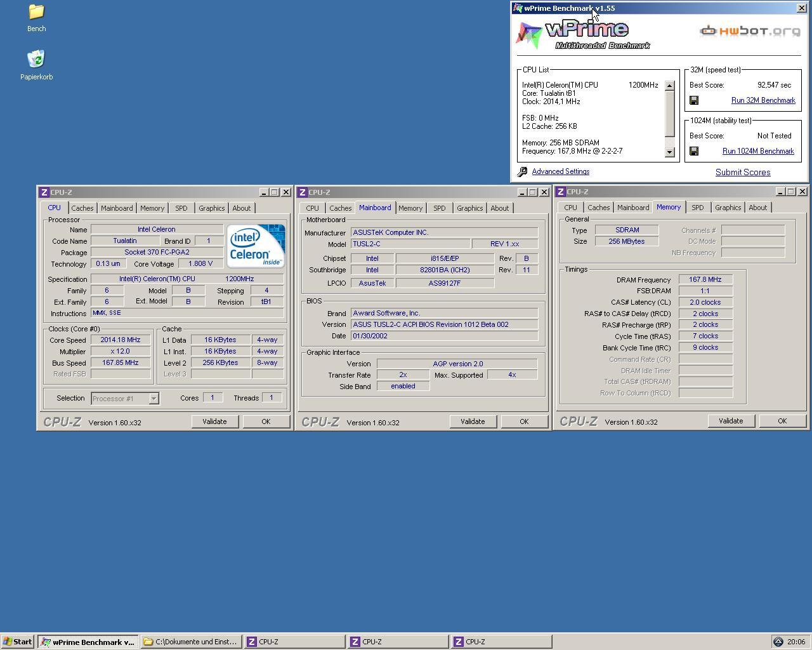The height and width of the screenshot is (650, 812).
Task: Click Core Speed value 2014.18 MHz
Action: click(x=121, y=340)
